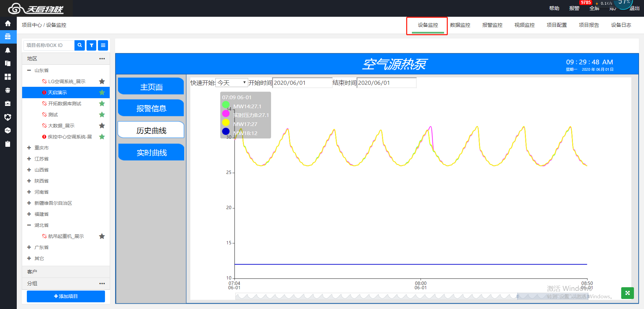Open the 地区 more-options dots

click(102, 59)
